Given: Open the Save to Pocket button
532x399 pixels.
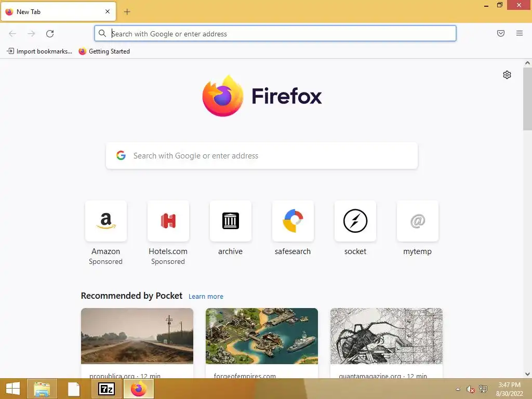Looking at the screenshot, I should coord(501,33).
